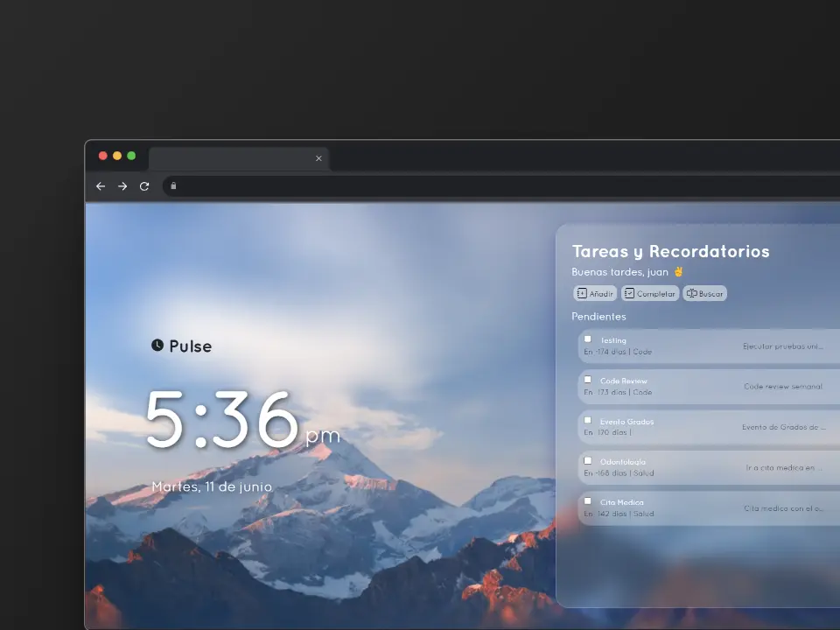Viewport: 840px width, 630px height.
Task: Mark the Odontología task checkbox
Action: pyautogui.click(x=588, y=460)
